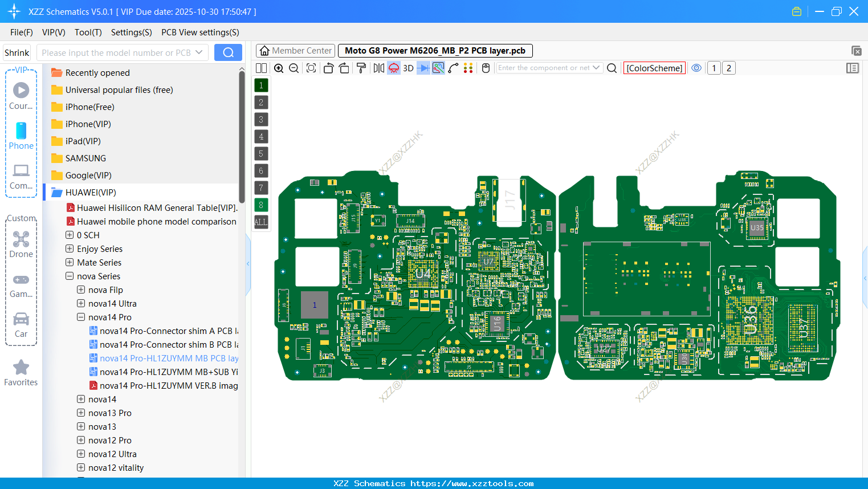This screenshot has height=489, width=868.
Task: Select the Computer category icon
Action: click(x=21, y=176)
